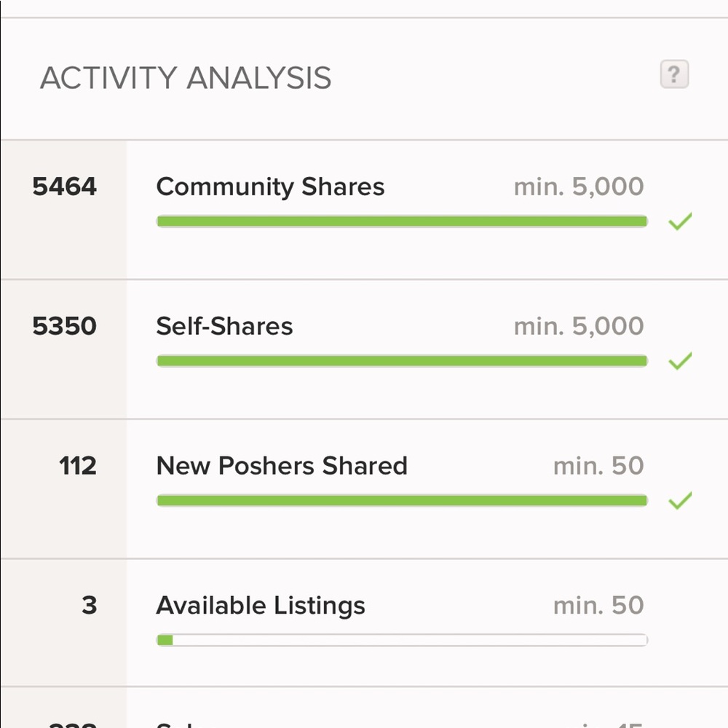Select the Community Shares progress bar
728x728 pixels.
pyautogui.click(x=402, y=221)
